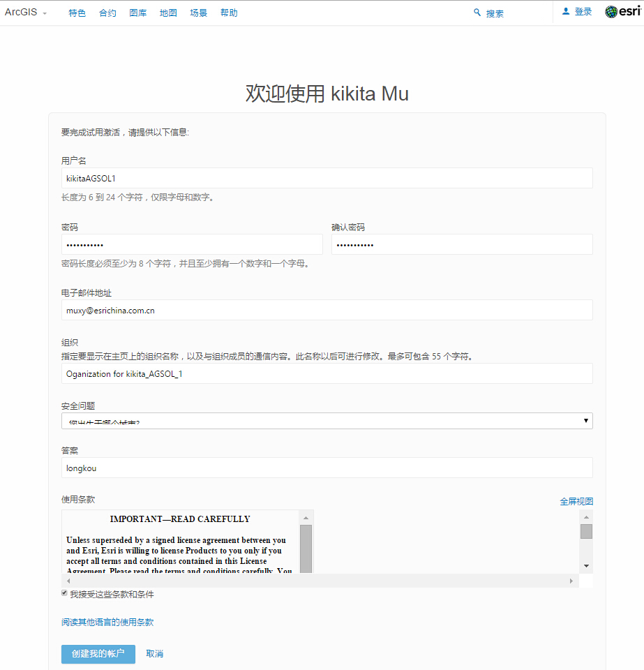The width and height of the screenshot is (644, 670).
Task: Click the 搜索 search field
Action: 495,13
